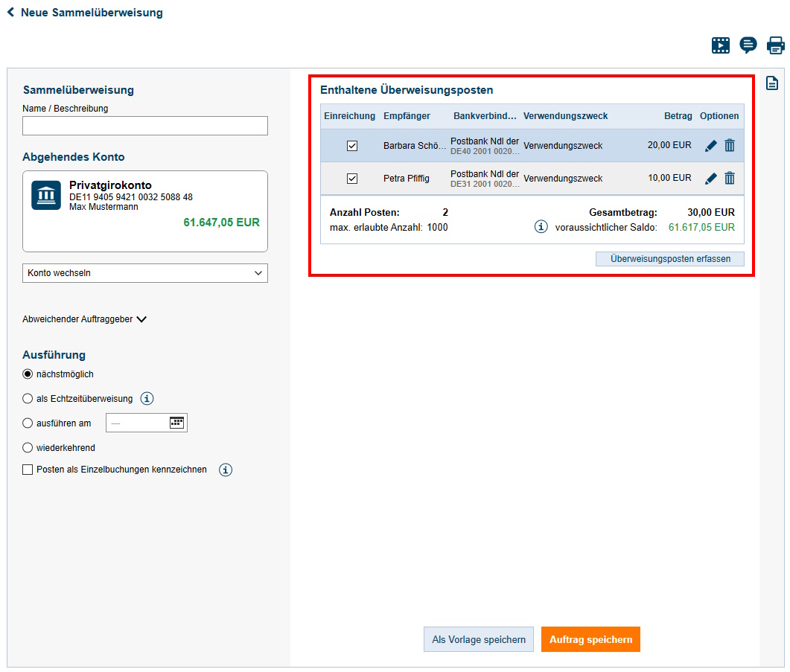Click the Privatgirokonto bank icon
790x672 pixels.
click(x=46, y=195)
